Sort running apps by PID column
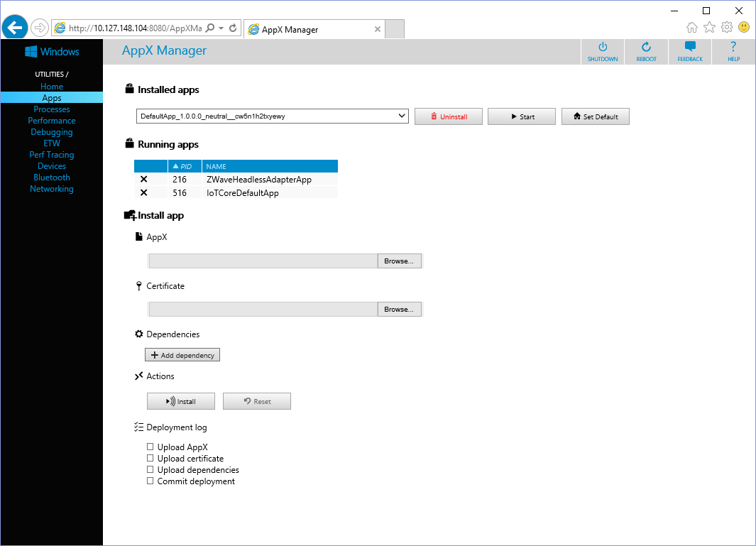 tap(185, 166)
